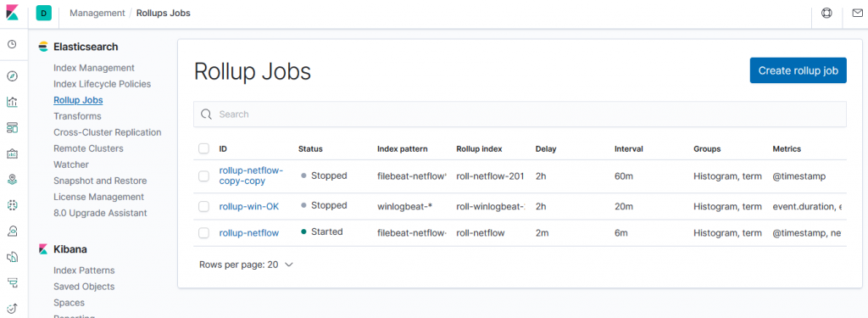Go to Cross-Cluster Replication
Viewport: 868px width, 318px height.
pos(108,132)
